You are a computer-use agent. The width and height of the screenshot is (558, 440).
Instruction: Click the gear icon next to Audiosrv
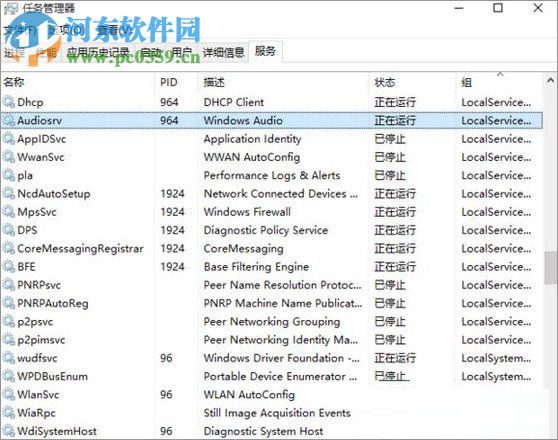tap(9, 120)
